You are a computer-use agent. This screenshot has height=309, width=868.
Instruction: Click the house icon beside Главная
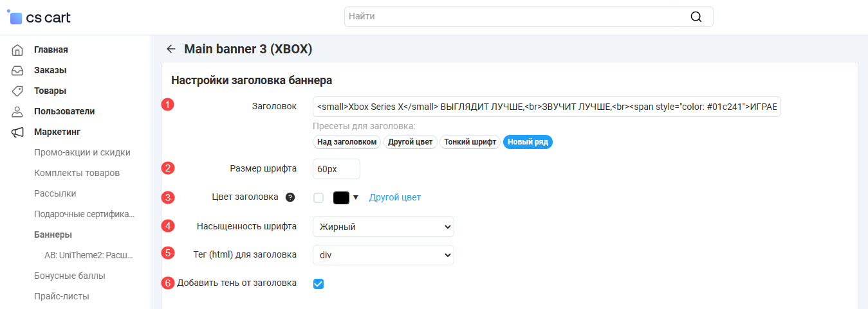point(18,49)
